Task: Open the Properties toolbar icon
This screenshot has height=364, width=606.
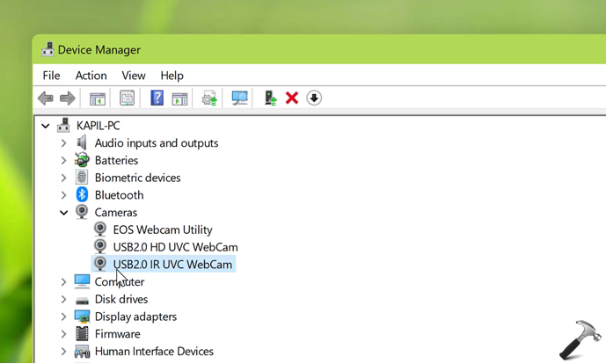Action: (x=128, y=98)
